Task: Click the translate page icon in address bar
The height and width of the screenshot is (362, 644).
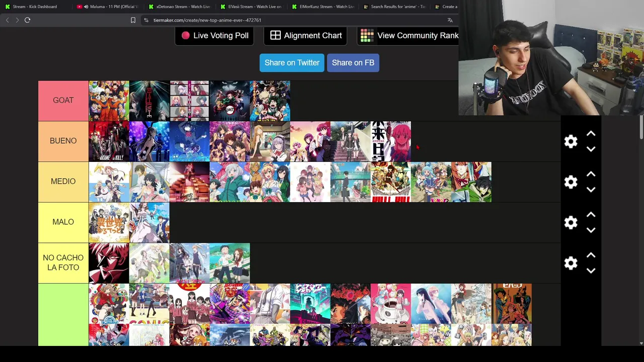Action: pos(450,20)
